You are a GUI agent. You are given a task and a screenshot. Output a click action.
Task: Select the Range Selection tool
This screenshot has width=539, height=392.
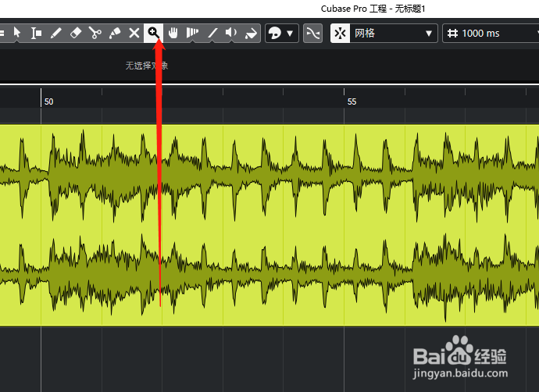point(36,33)
